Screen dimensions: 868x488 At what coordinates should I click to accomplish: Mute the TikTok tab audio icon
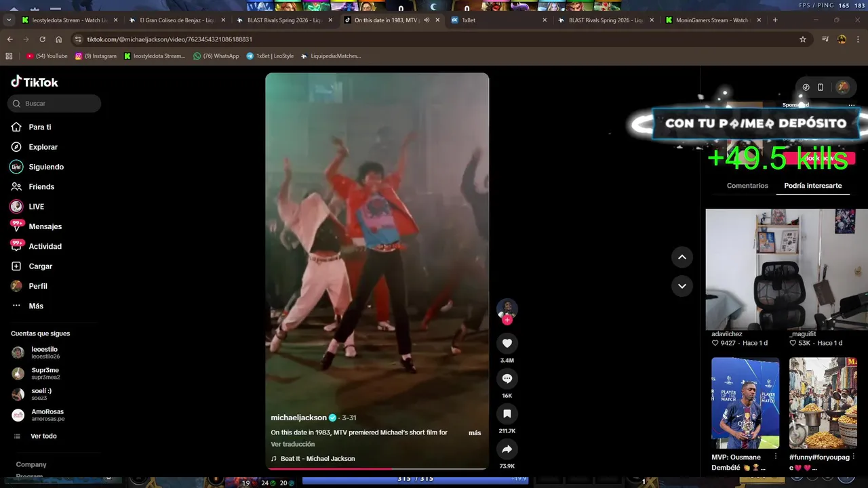427,20
